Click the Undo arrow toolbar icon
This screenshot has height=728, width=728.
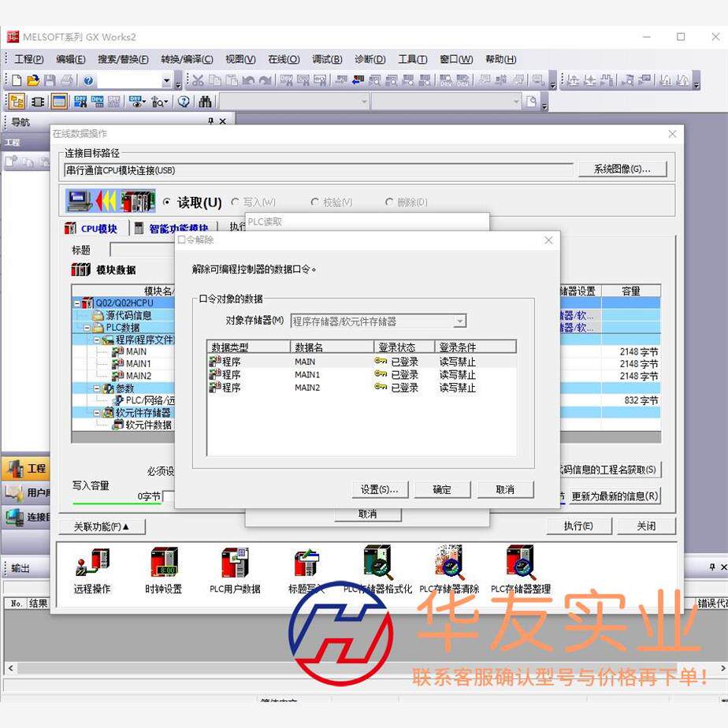click(248, 80)
